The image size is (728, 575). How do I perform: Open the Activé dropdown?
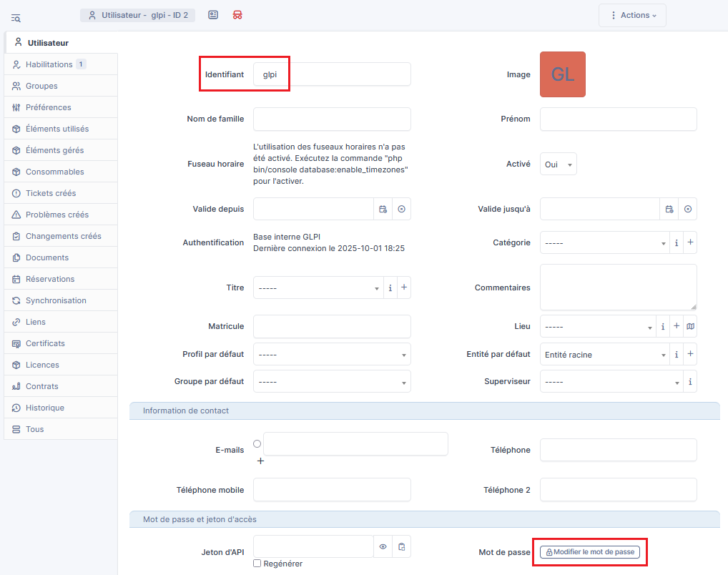coord(558,164)
